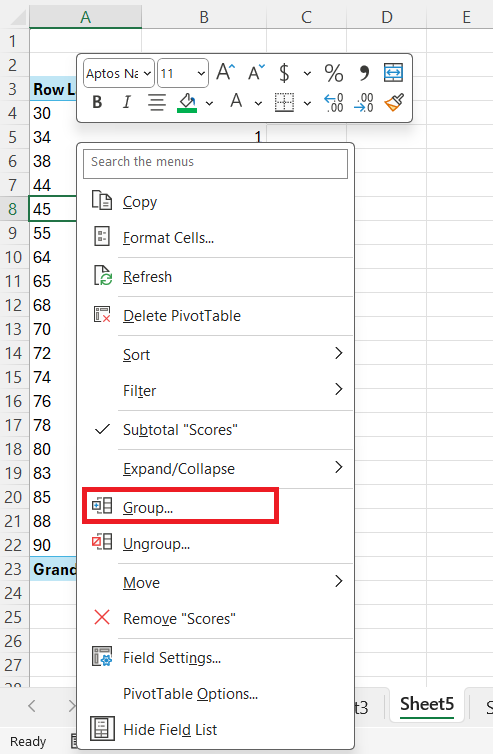Click the green fill color bucket
Screen dimensions: 493x754
pyautogui.click(x=187, y=102)
